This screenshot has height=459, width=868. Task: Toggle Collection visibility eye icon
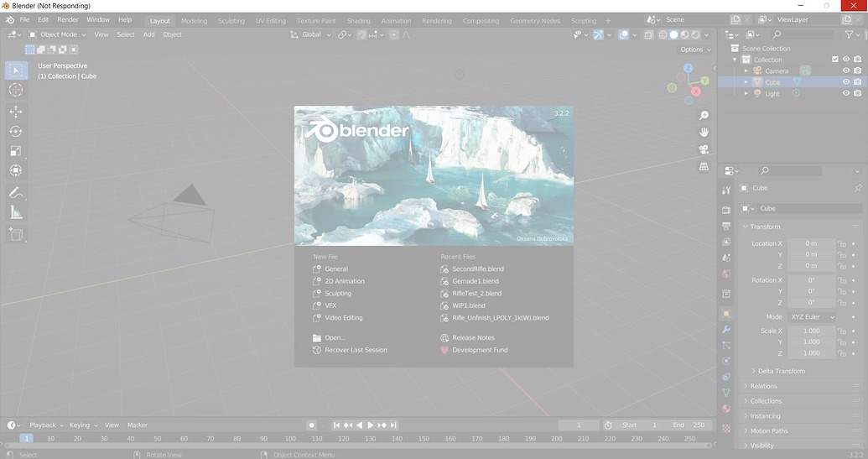tap(846, 60)
